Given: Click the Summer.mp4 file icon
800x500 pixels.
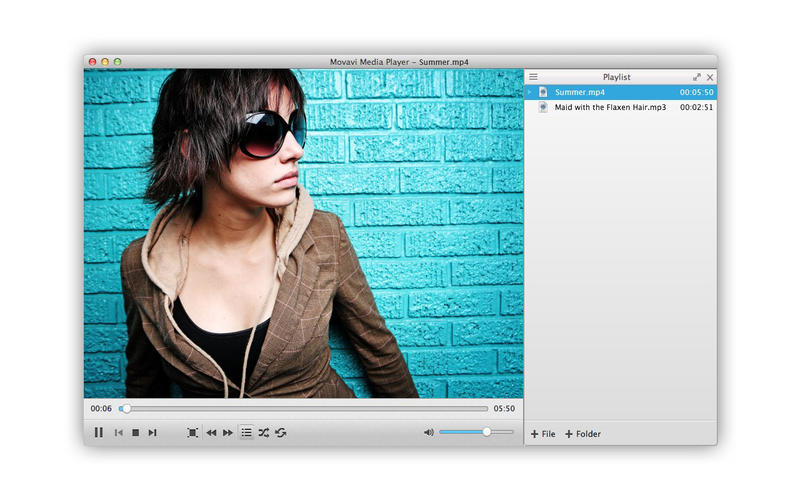Looking at the screenshot, I should (543, 92).
